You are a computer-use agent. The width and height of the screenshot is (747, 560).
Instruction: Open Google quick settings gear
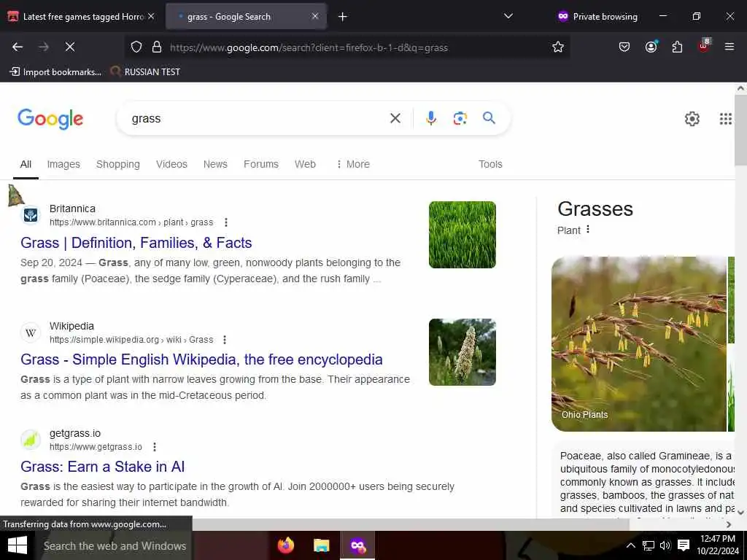click(x=692, y=119)
